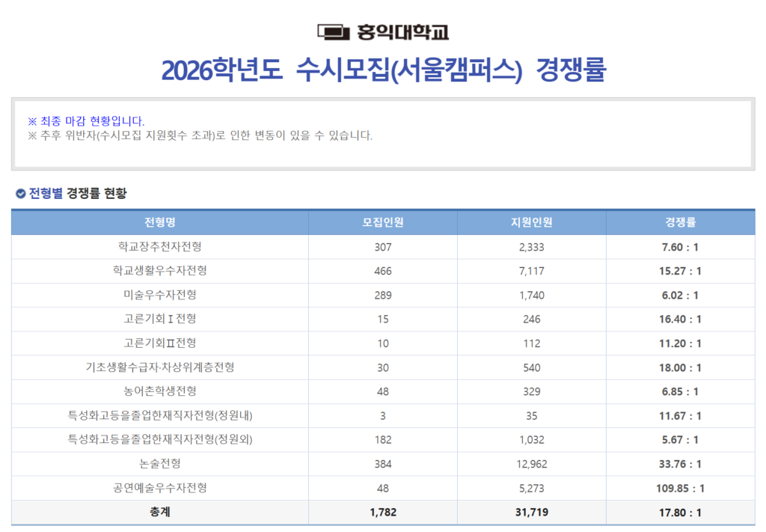This screenshot has width=766, height=532.
Task: Click the 기초생활수급자·차상위계층전형 row name
Action: pyautogui.click(x=160, y=367)
